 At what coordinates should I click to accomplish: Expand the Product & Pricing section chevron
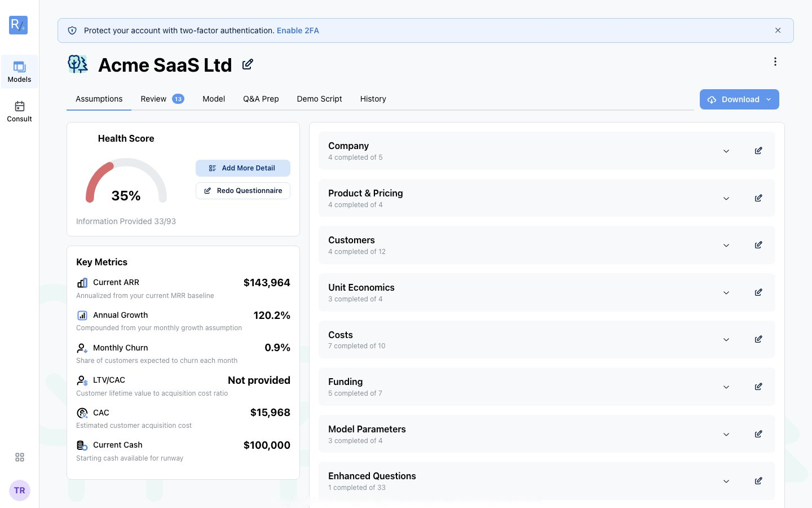726,199
